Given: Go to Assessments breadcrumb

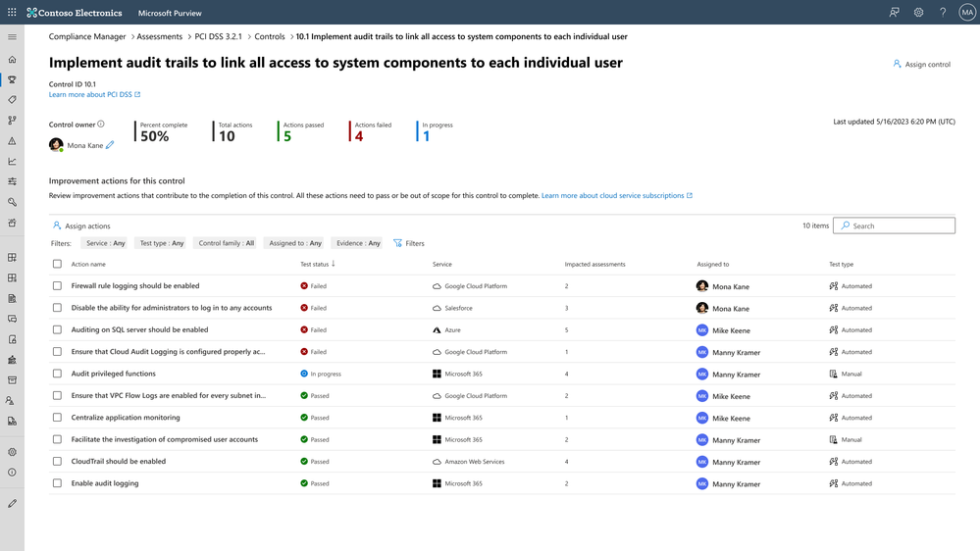Looking at the screenshot, I should point(159,36).
